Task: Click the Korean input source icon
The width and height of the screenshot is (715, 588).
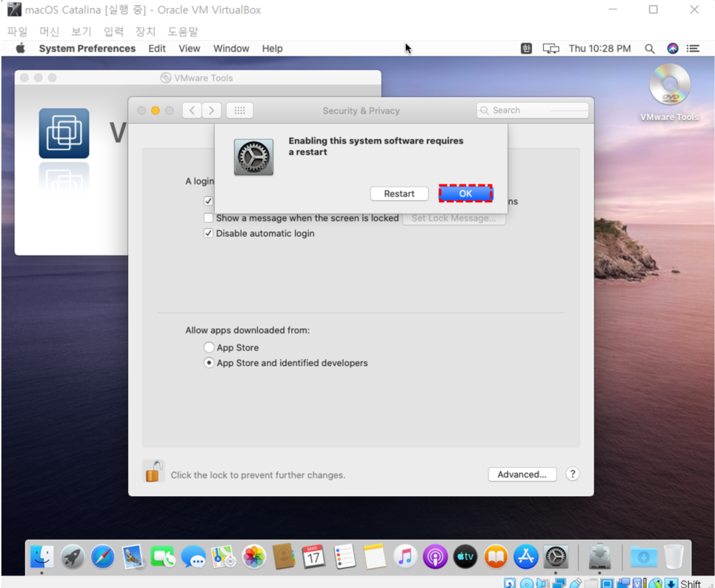Action: 526,48
